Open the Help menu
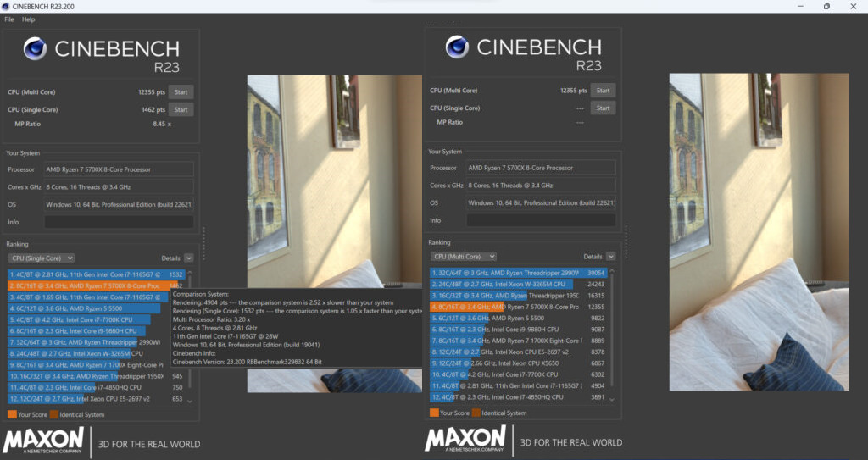The width and height of the screenshot is (868, 460). pos(28,19)
